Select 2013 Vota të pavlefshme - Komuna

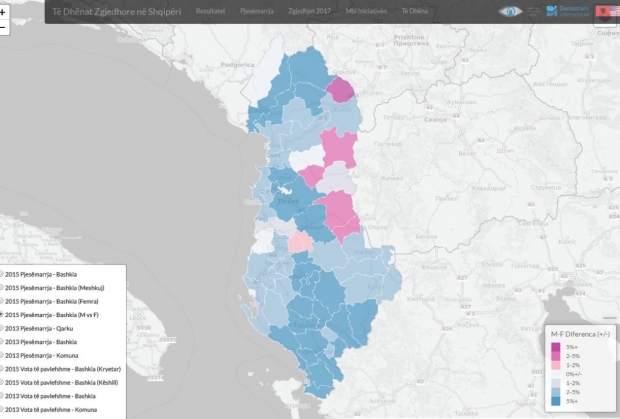coord(3,409)
